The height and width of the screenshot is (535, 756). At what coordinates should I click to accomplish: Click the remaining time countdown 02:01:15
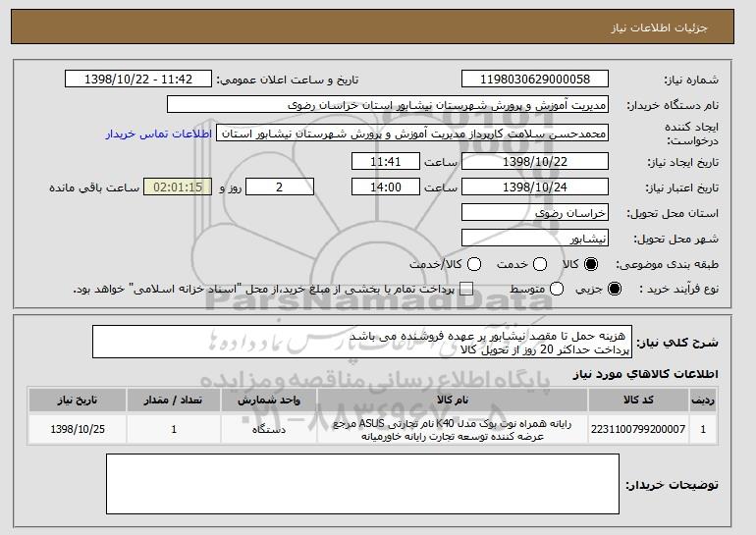(178, 187)
